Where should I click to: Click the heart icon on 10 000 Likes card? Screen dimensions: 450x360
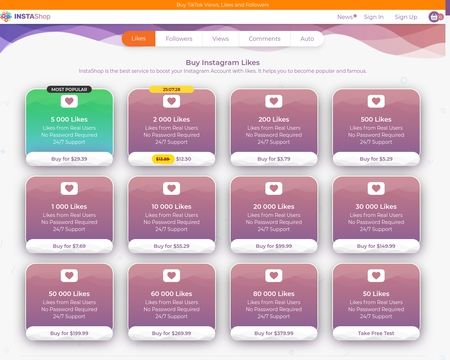[x=171, y=189]
